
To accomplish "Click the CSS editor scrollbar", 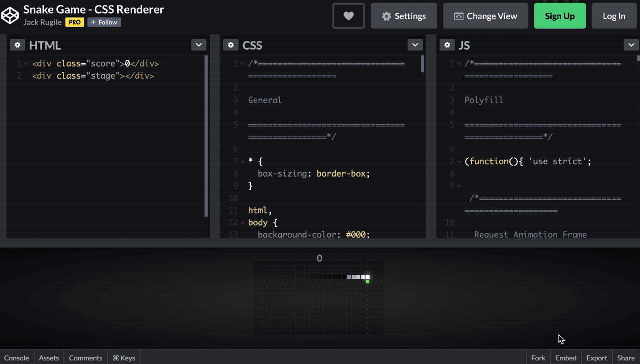I will (421, 64).
